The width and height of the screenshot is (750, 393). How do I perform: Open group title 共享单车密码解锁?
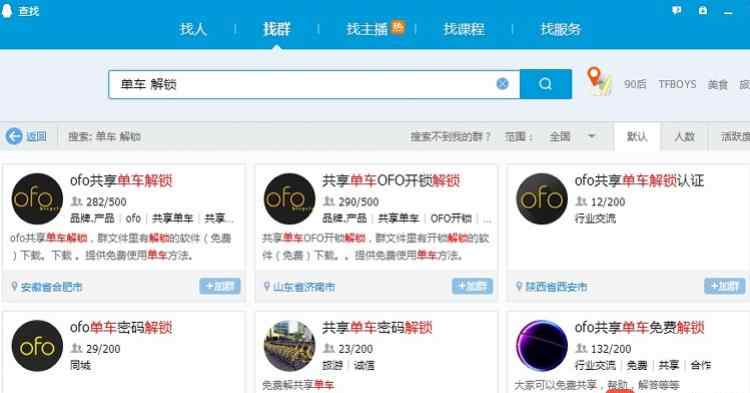(377, 328)
